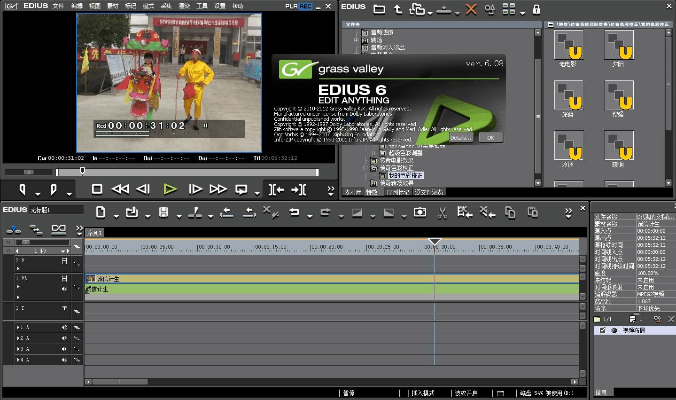676x400 pixels.
Task: Click the Fast Forward button in player
Action: click(218, 189)
